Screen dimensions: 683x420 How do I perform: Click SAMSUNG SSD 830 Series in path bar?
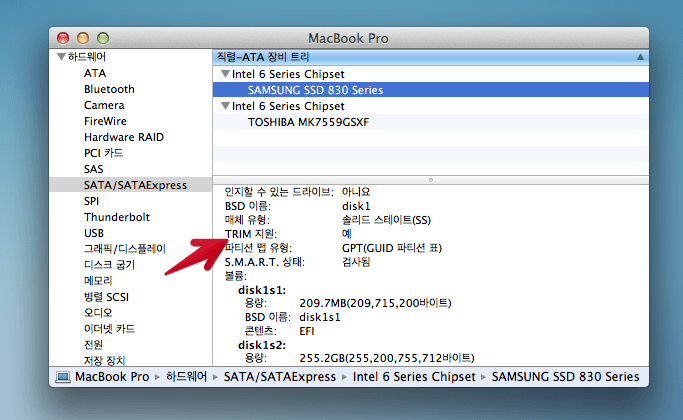tap(565, 376)
